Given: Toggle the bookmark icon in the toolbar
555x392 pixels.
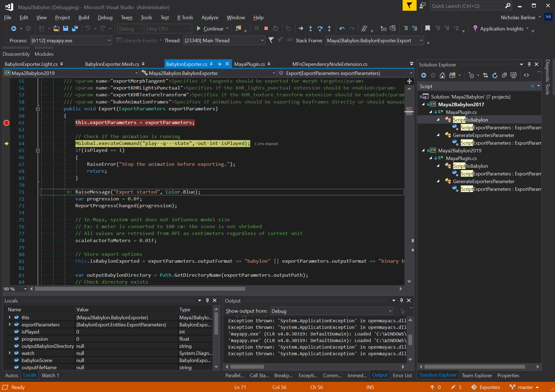Looking at the screenshot, I should point(427,28).
